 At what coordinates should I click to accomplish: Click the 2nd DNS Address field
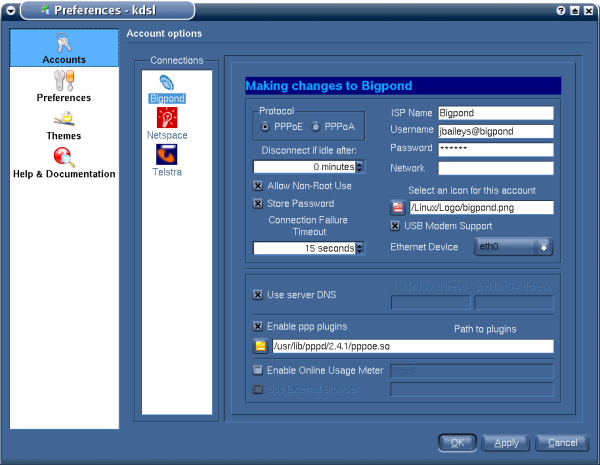[514, 302]
